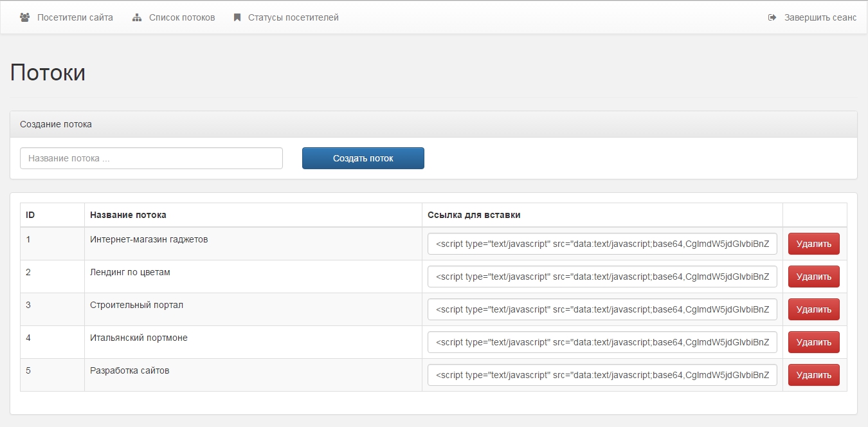Go to Статусы посетителей page
The height and width of the screenshot is (427, 868).
point(293,17)
